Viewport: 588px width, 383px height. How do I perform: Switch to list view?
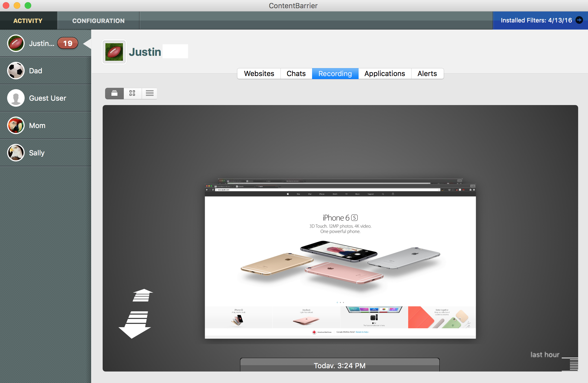(149, 93)
